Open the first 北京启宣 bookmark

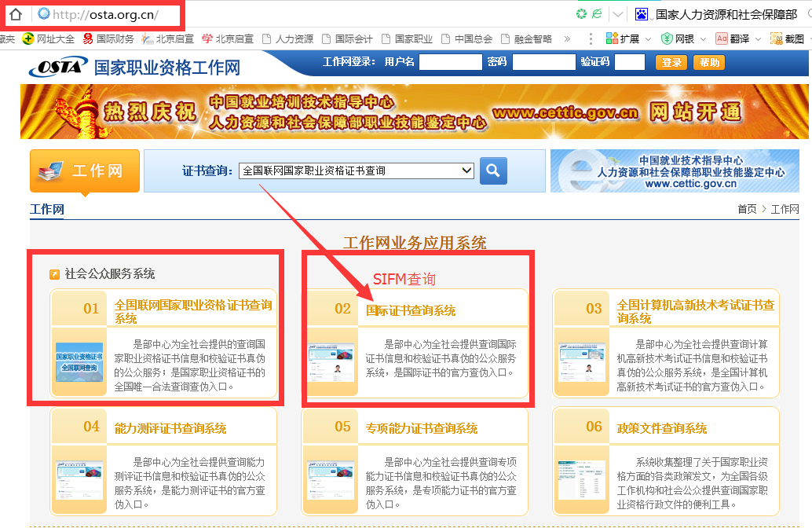coord(168,38)
